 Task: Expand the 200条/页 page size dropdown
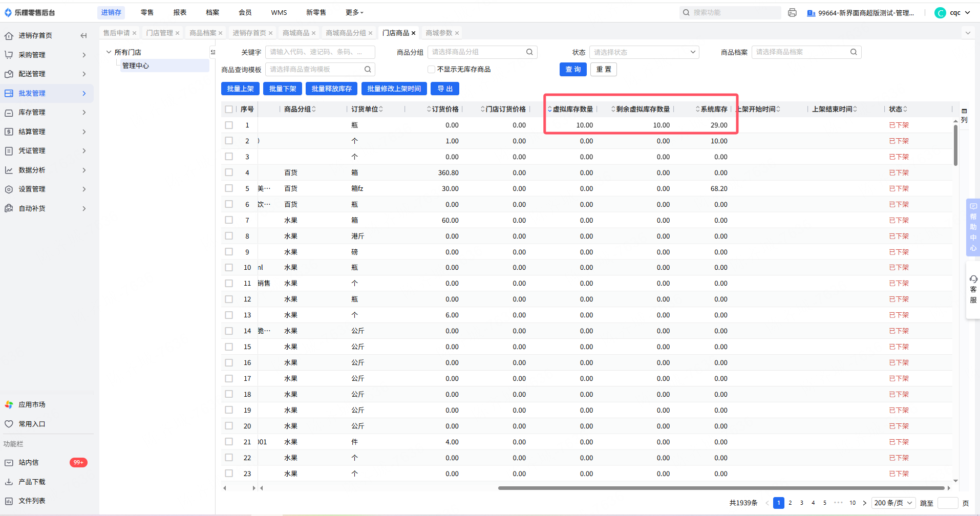(893, 503)
